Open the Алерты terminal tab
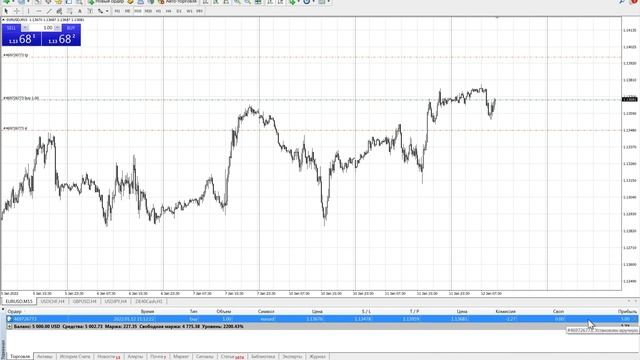 135,356
